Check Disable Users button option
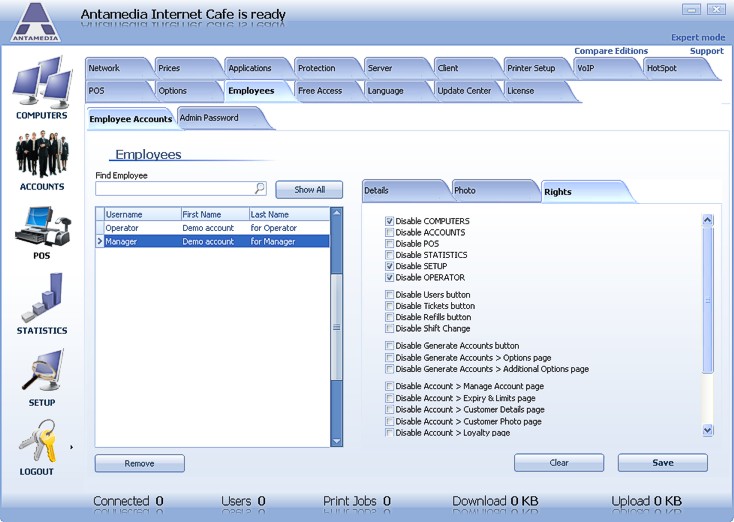This screenshot has width=734, height=522. click(x=389, y=294)
